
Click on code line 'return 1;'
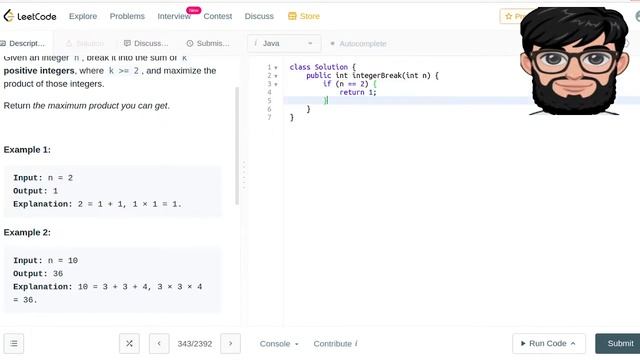358,92
